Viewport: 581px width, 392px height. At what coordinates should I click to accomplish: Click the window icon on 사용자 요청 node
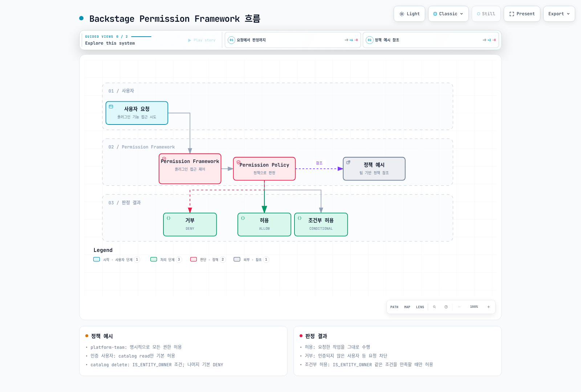111,107
